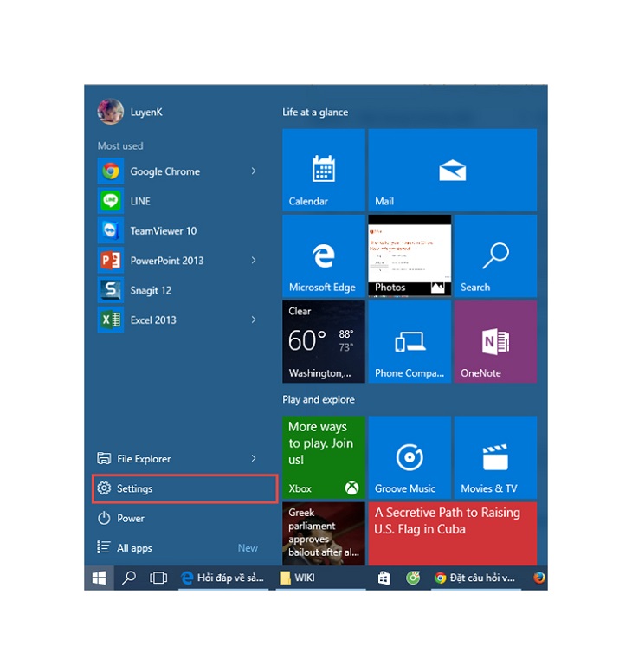The image size is (632, 672).
Task: Open All apps list
Action: (x=134, y=548)
